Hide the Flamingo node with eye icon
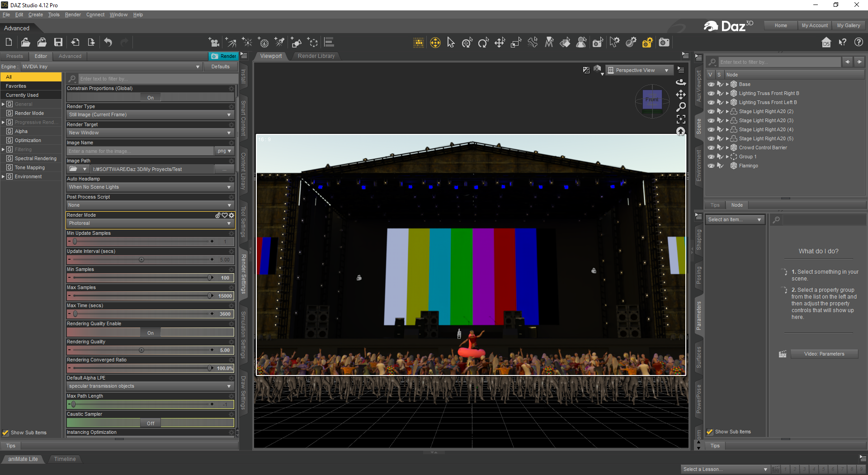868x475 pixels. [x=711, y=166]
